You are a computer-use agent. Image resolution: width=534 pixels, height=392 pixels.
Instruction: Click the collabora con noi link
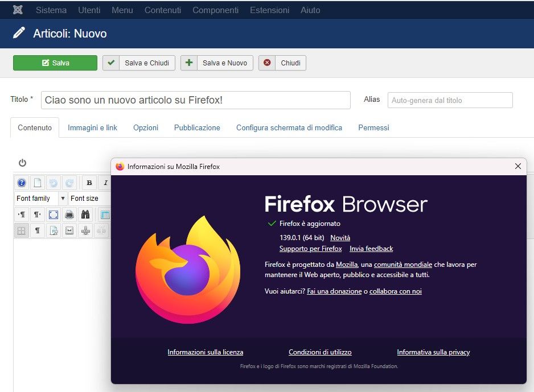pos(396,291)
